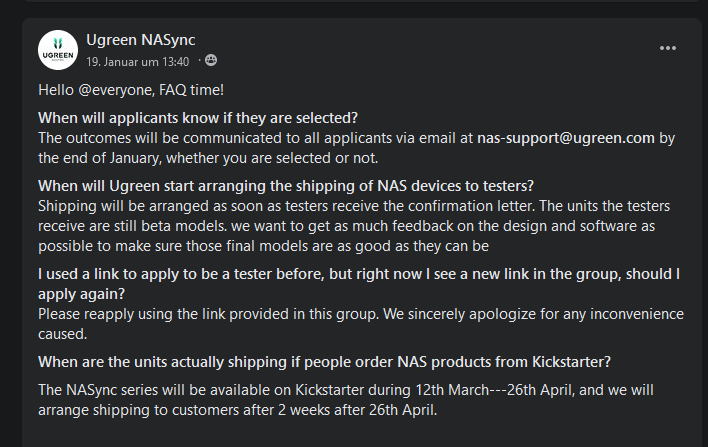Screen dimensions: 708x447
Task: Open the Ugreen NASync page name link
Action: click(141, 40)
